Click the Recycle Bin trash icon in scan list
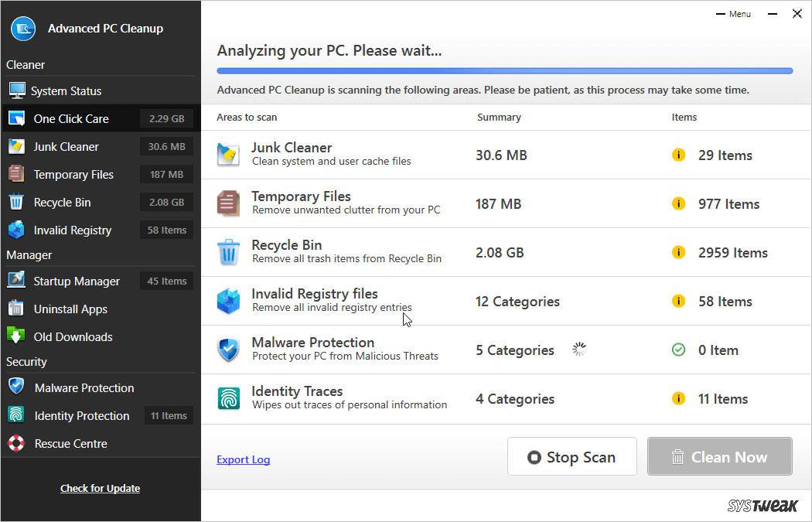The width and height of the screenshot is (812, 522). point(228,252)
